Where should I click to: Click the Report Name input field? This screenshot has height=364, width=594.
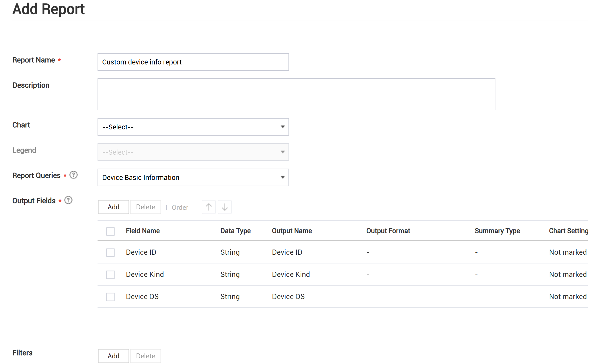click(x=193, y=62)
